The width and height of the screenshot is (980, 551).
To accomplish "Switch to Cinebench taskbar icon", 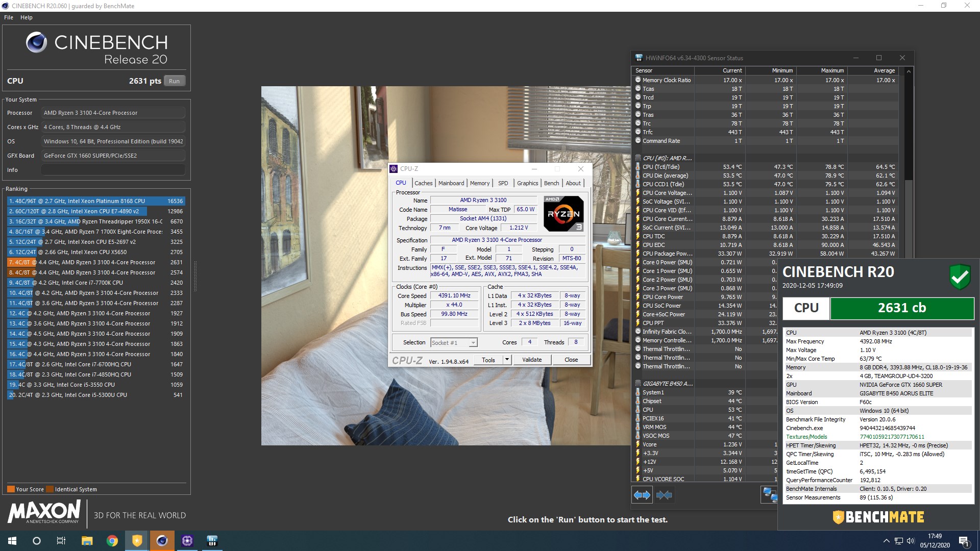I will [x=162, y=541].
